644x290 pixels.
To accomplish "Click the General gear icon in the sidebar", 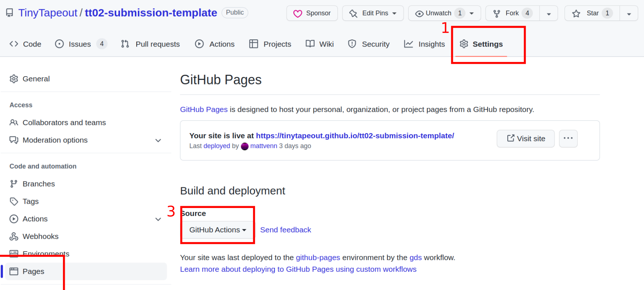I will [x=14, y=79].
